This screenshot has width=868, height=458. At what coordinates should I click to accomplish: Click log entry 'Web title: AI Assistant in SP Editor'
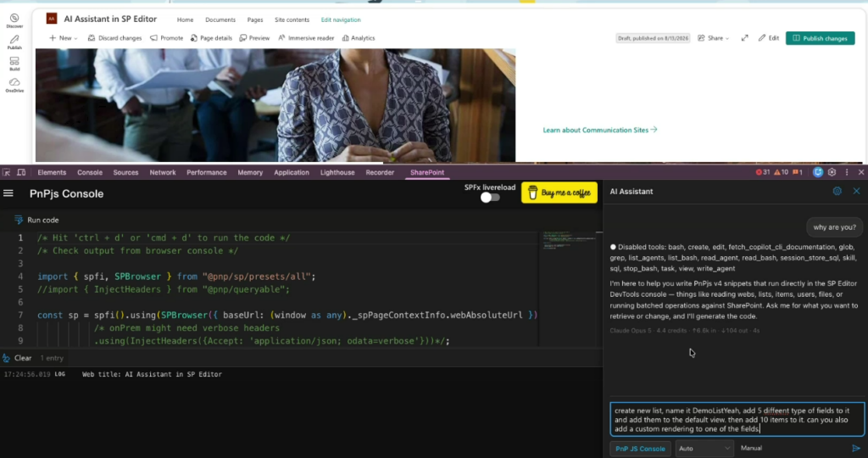152,374
